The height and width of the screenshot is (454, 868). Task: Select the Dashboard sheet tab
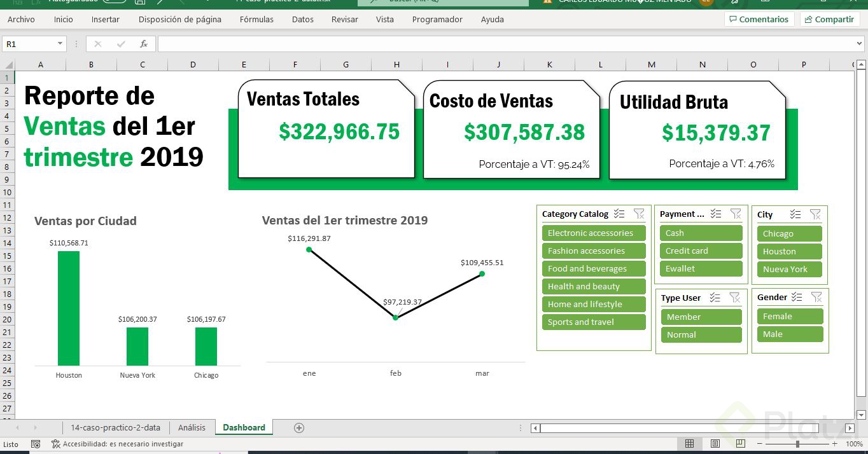[x=244, y=428]
